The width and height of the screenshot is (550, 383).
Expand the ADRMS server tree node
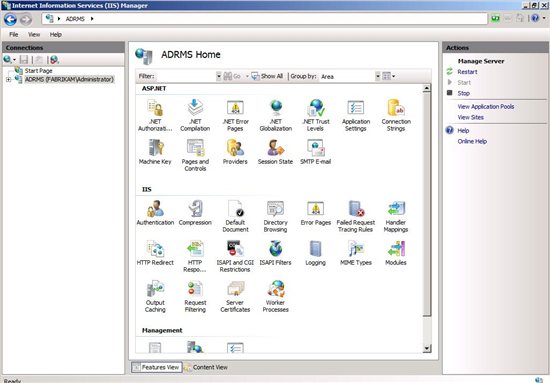click(x=8, y=80)
